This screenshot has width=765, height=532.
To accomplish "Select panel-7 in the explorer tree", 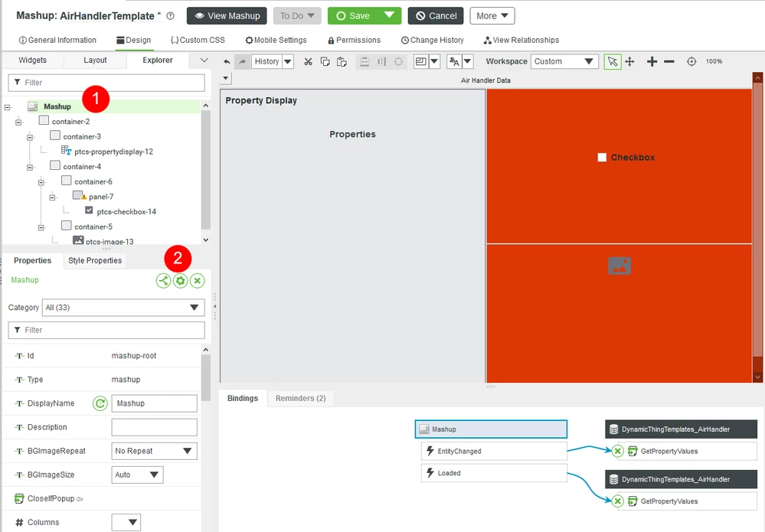I will click(101, 197).
